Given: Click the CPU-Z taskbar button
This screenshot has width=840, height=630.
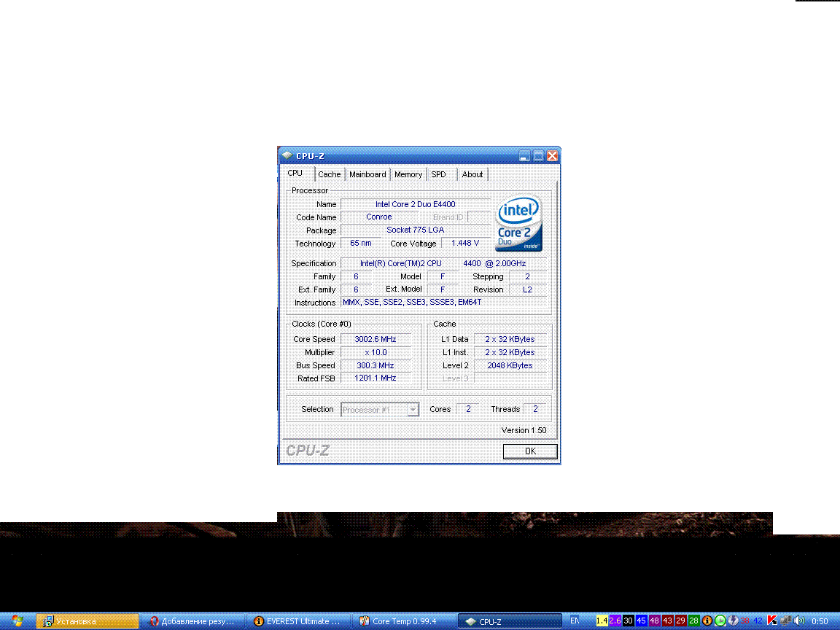Looking at the screenshot, I should point(510,621).
